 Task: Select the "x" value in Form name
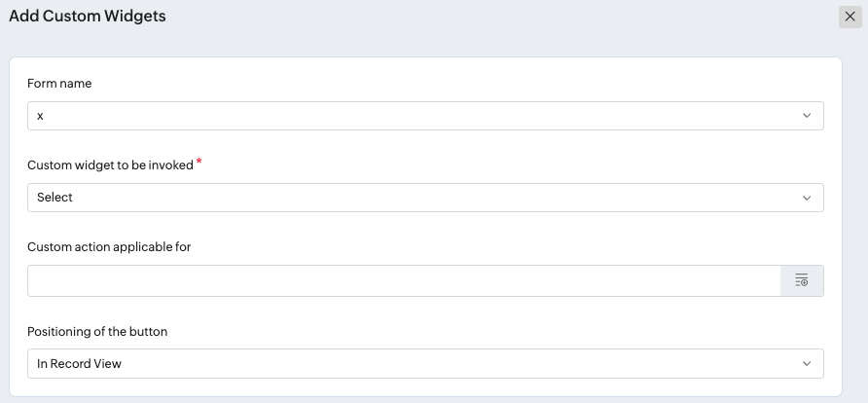(40, 116)
